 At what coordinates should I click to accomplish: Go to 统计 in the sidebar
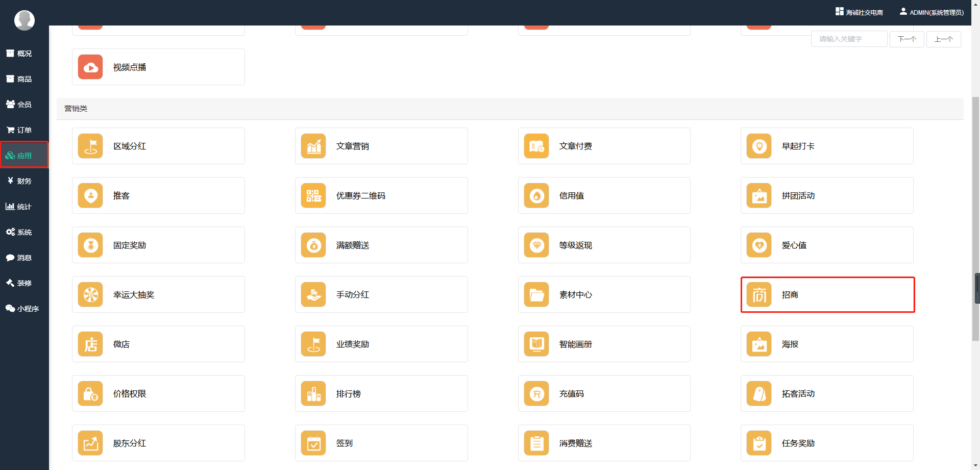tap(24, 207)
